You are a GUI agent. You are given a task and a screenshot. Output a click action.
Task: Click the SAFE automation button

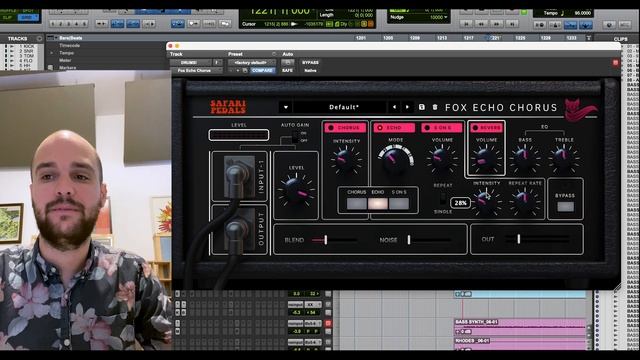pyautogui.click(x=287, y=71)
